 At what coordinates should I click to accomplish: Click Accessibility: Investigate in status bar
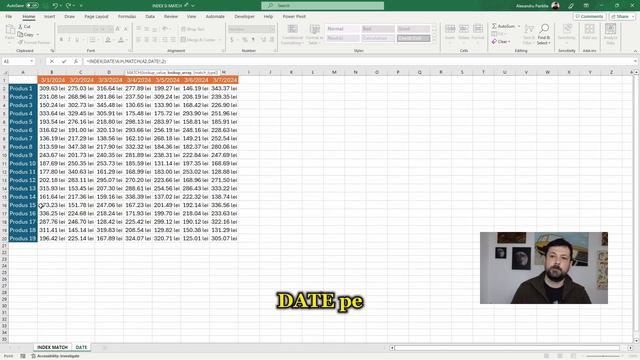point(56,356)
